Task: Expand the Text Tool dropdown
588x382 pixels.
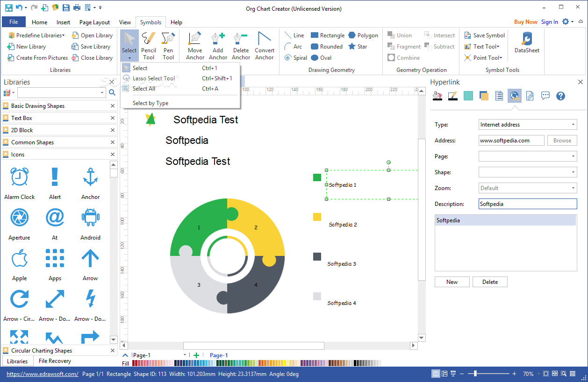Action: tap(482, 47)
